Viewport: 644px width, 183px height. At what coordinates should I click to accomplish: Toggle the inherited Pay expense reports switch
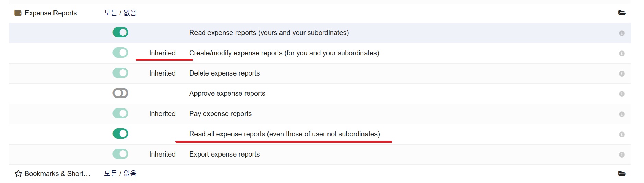120,113
